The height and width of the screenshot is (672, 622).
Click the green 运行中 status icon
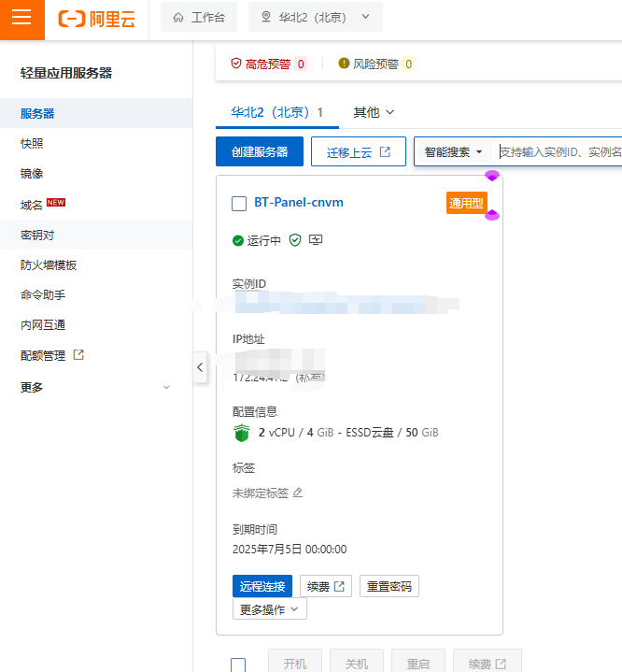(238, 241)
